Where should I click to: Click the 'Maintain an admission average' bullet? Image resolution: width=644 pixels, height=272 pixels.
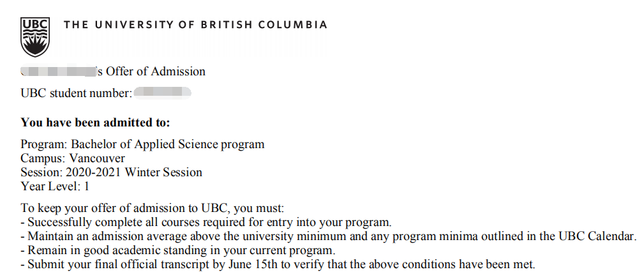coord(329,236)
